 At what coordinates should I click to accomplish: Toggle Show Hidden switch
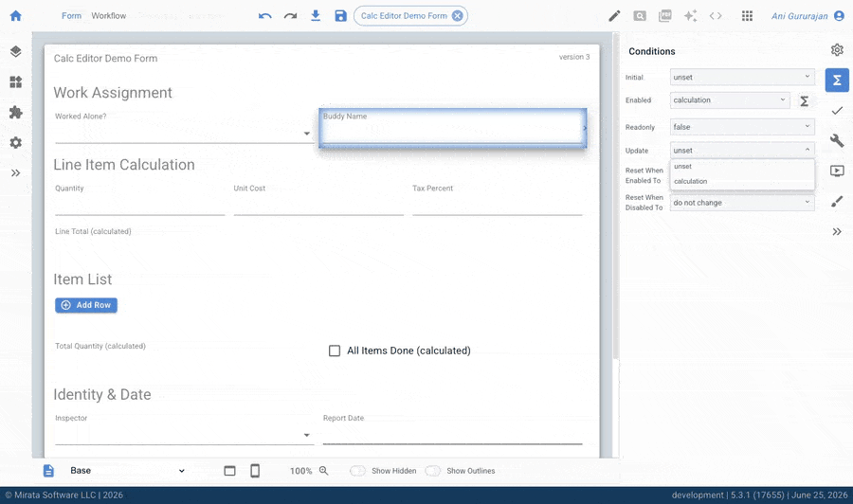357,471
